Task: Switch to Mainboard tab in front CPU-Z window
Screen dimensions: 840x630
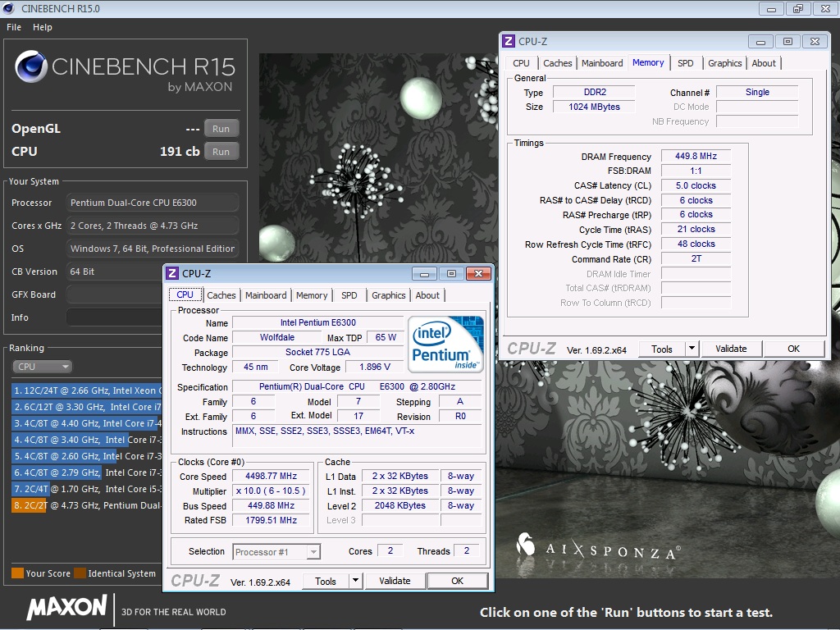Action: (x=266, y=295)
